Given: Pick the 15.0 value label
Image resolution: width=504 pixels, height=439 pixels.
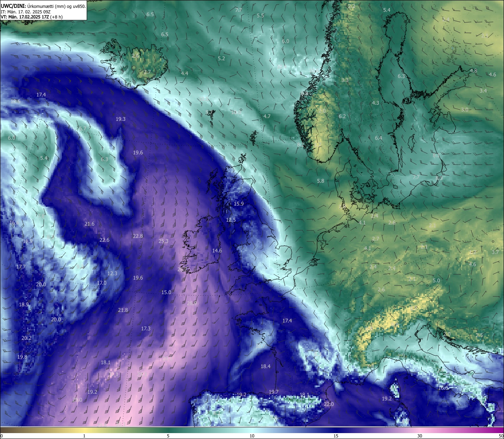Looking at the screenshot, I should pos(166,293).
